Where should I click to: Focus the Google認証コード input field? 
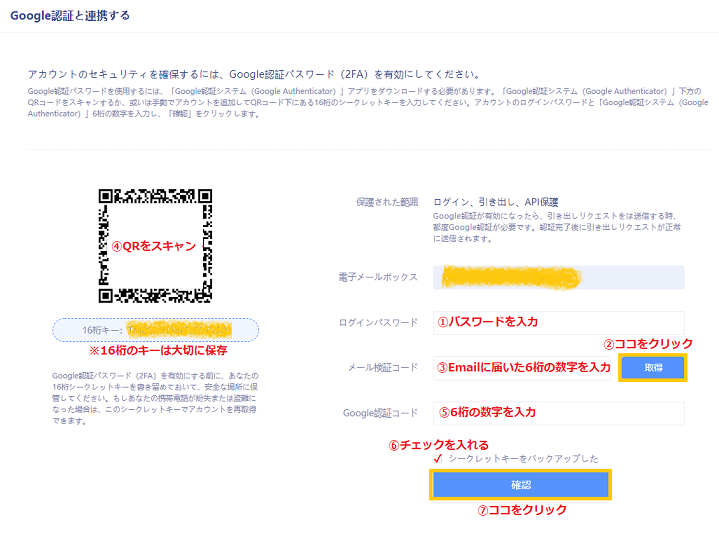(559, 413)
